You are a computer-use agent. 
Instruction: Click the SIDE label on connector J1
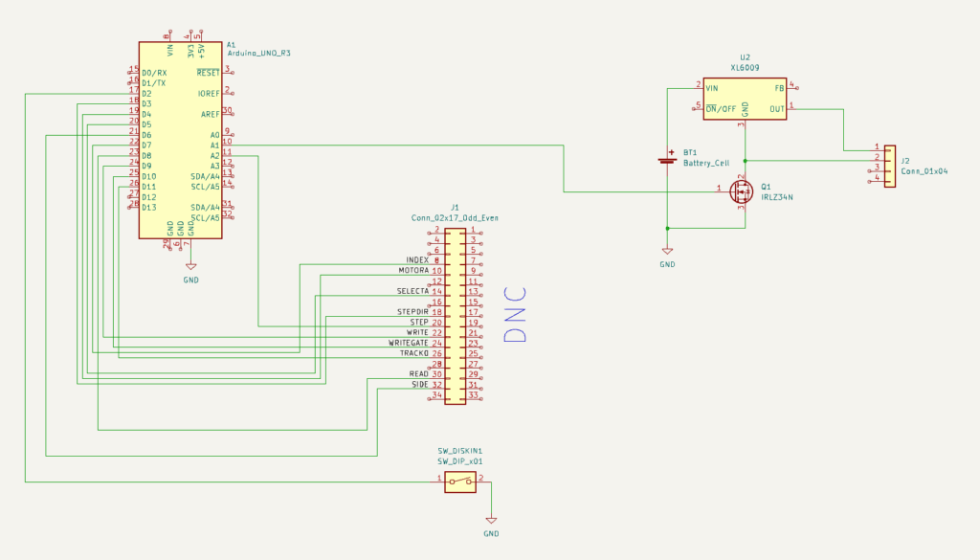(x=419, y=384)
